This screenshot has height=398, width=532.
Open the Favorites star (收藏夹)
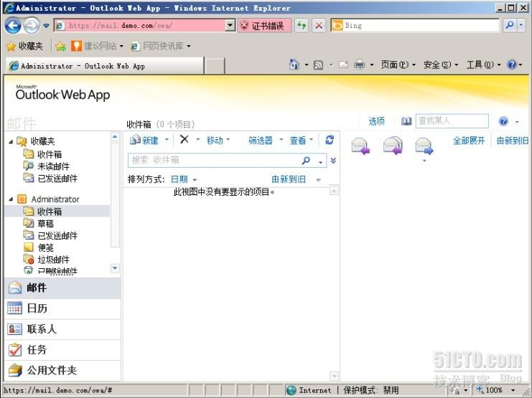[24, 46]
